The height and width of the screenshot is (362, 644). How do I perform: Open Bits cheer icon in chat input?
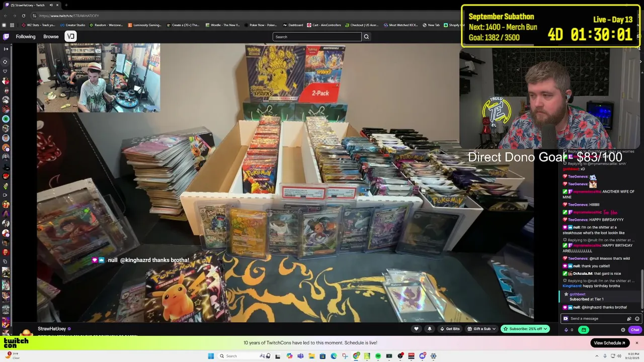tap(629, 319)
